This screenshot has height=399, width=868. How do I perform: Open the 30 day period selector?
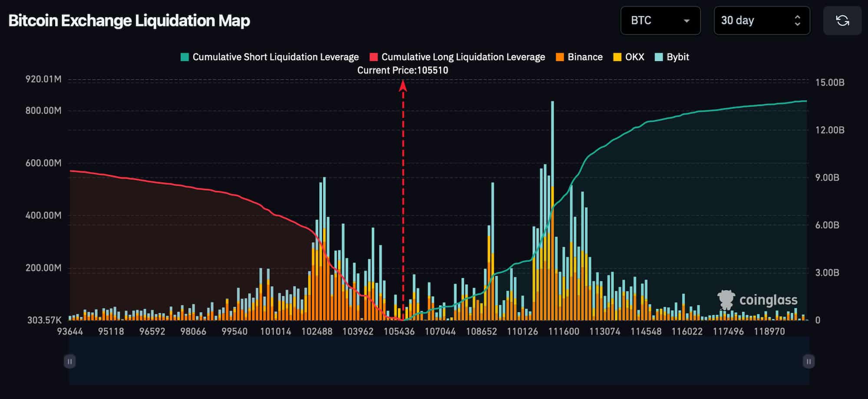(x=762, y=20)
